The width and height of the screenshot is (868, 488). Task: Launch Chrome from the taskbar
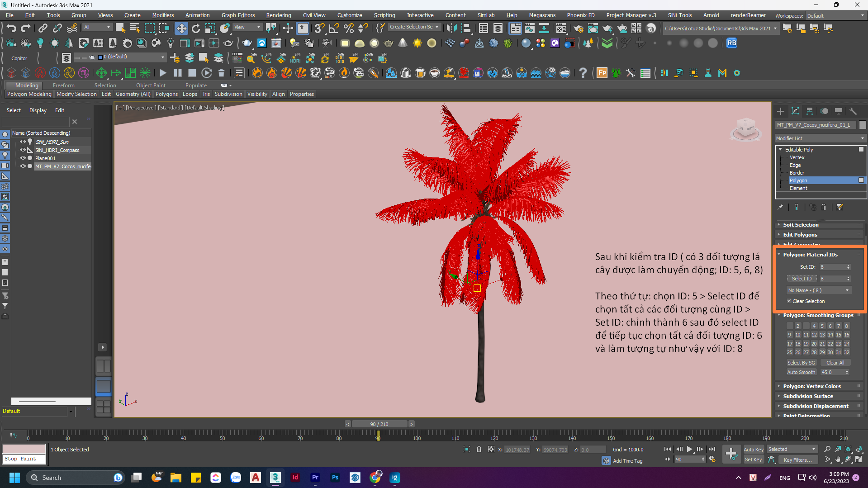point(375,478)
